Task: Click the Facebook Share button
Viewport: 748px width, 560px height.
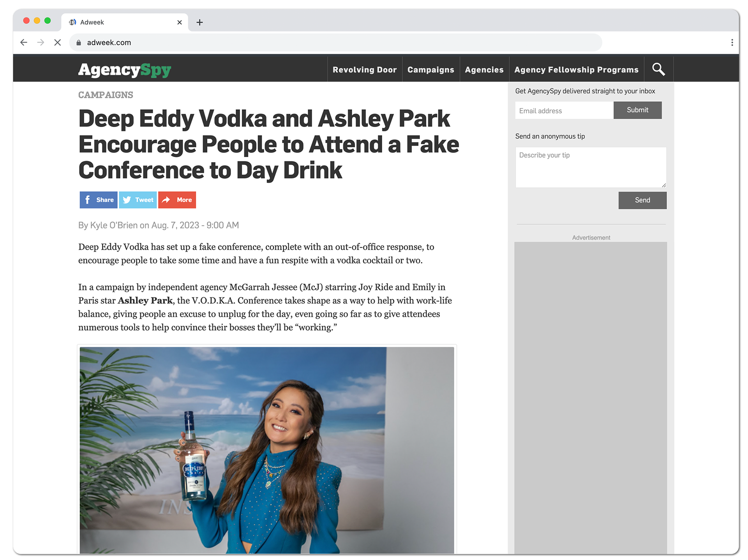Action: click(99, 200)
